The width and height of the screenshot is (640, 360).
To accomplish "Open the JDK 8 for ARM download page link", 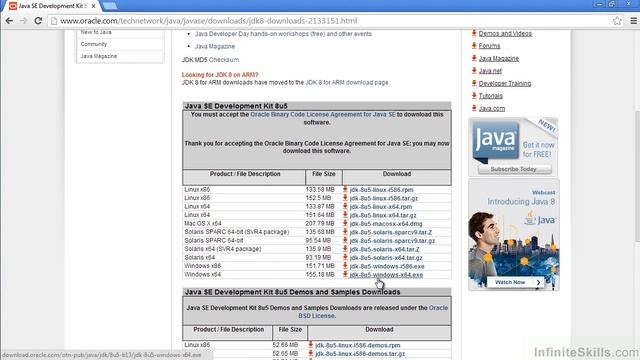I will pyautogui.click(x=347, y=82).
